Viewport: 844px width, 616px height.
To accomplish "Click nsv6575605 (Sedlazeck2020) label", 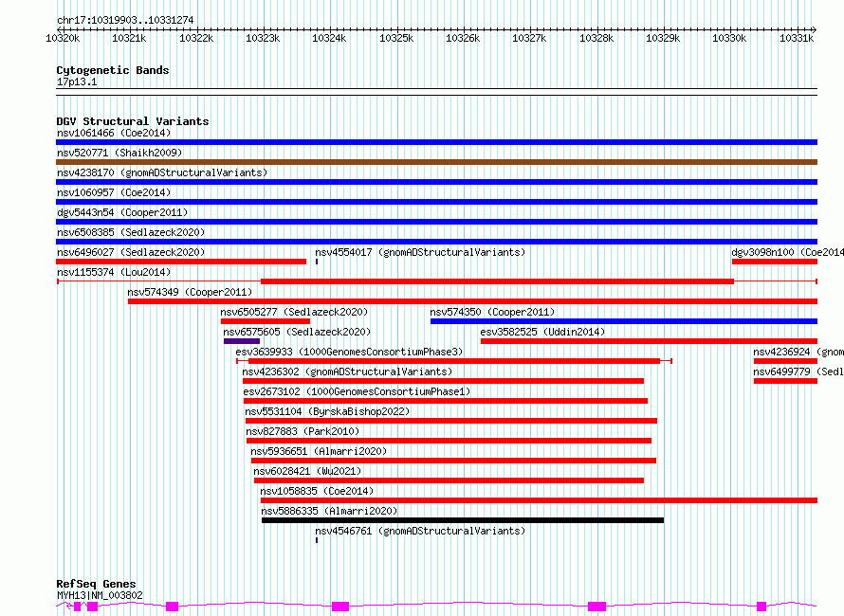I will (297, 332).
